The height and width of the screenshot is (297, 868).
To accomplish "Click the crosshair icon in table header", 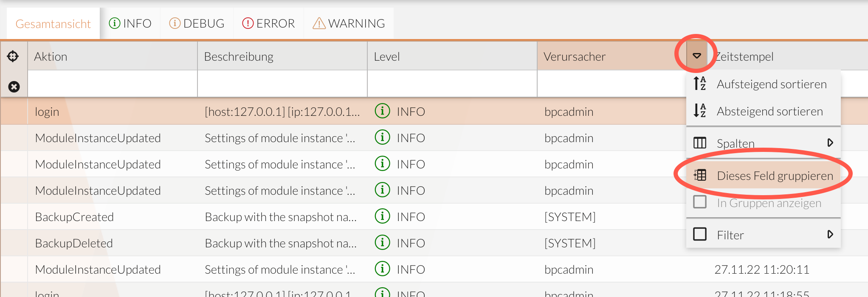I will [x=13, y=56].
